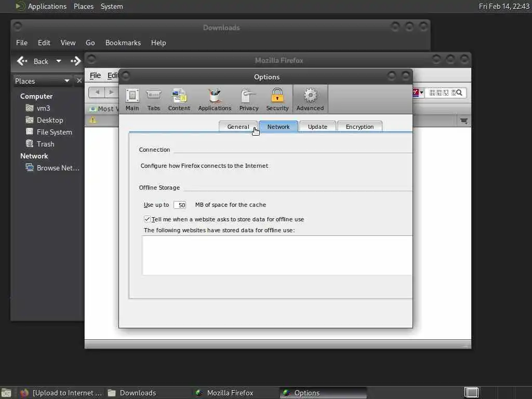Click Firefox back navigation arrow
The image size is (532, 399).
click(x=97, y=92)
